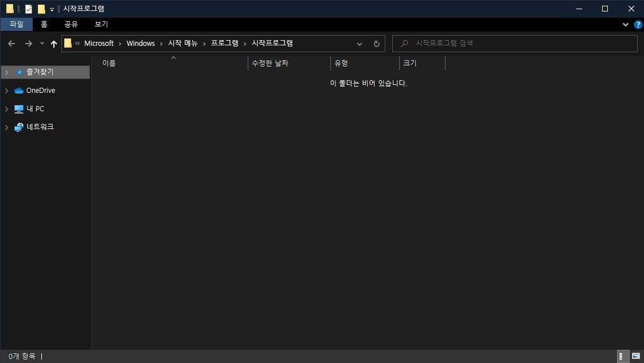Open the quick access toolbar customization dropdown

pos(51,8)
